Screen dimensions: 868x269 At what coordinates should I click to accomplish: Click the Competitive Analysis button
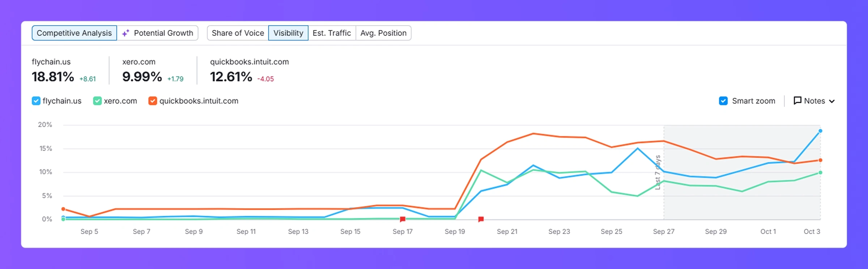(74, 33)
